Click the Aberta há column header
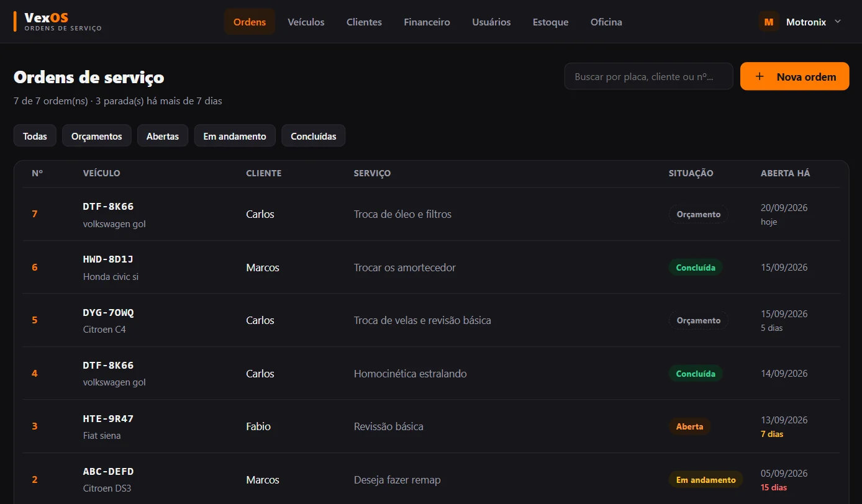 tap(786, 173)
